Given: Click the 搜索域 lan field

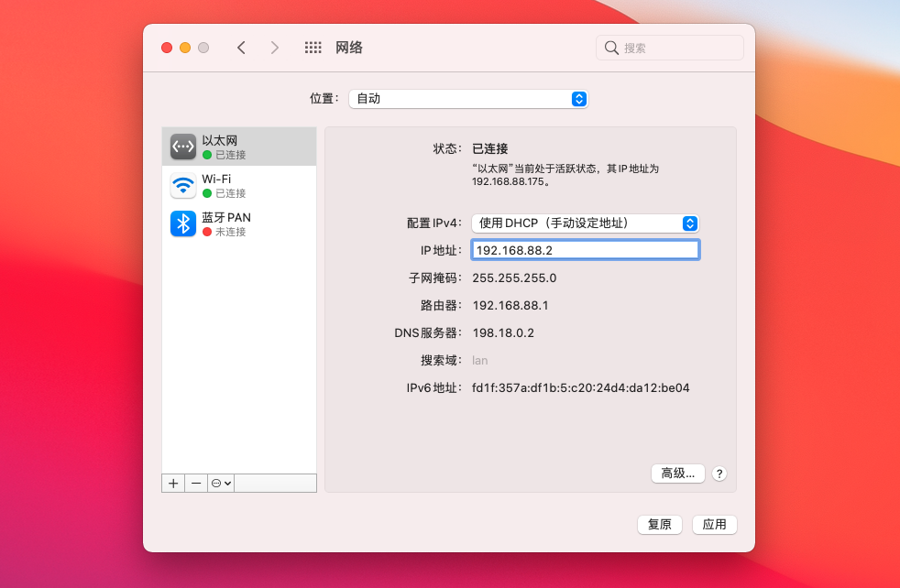Looking at the screenshot, I should coord(480,361).
